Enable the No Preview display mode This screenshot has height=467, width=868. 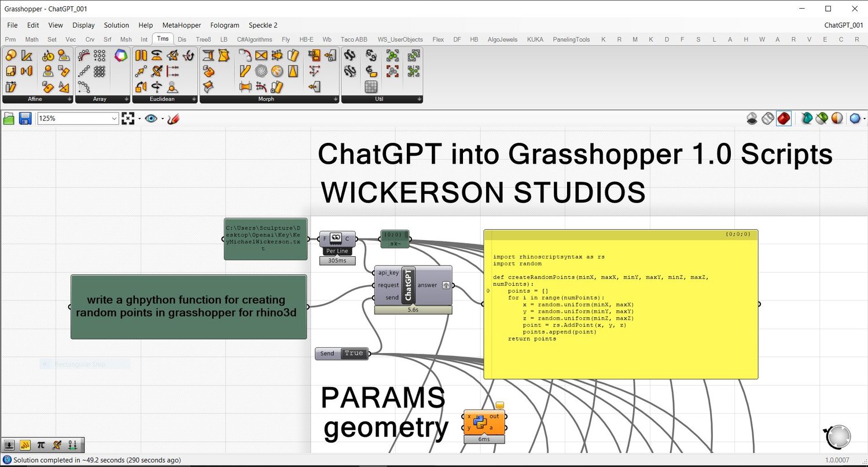(x=752, y=119)
